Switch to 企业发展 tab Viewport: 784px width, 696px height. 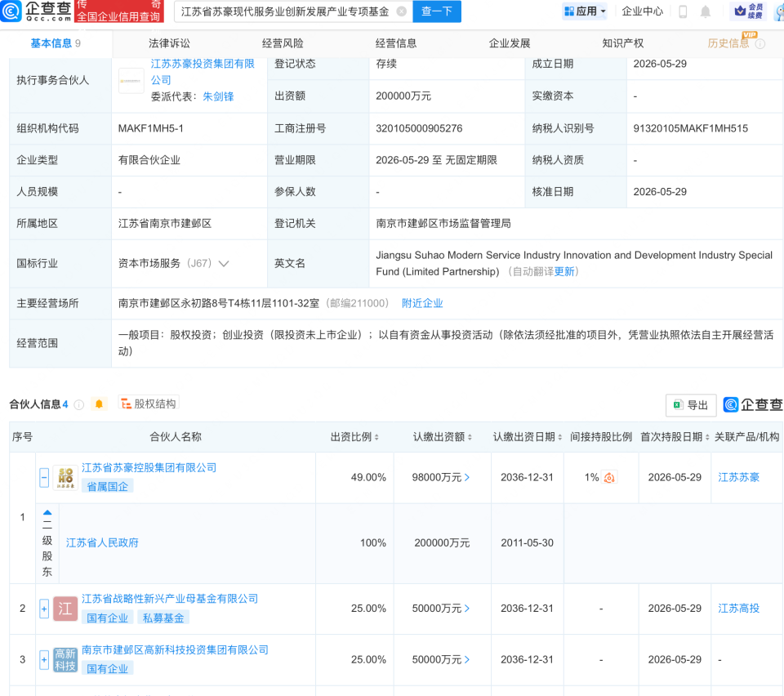click(510, 44)
